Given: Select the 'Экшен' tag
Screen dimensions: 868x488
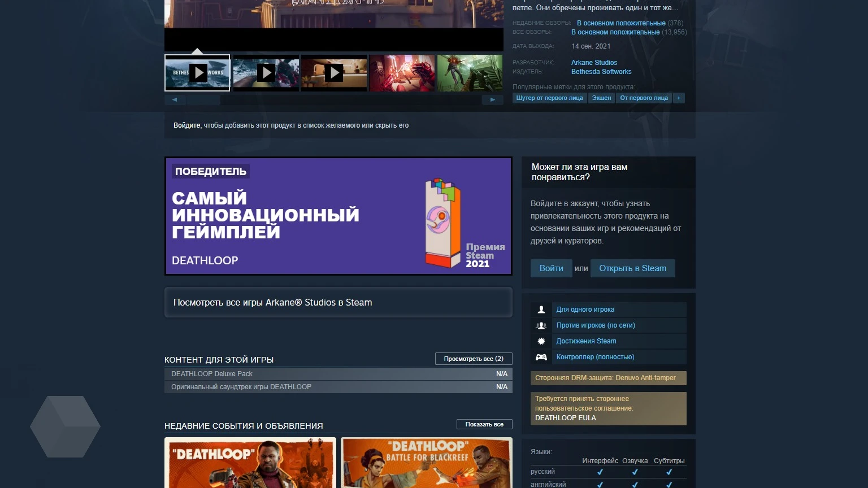Looking at the screenshot, I should pyautogui.click(x=601, y=98).
